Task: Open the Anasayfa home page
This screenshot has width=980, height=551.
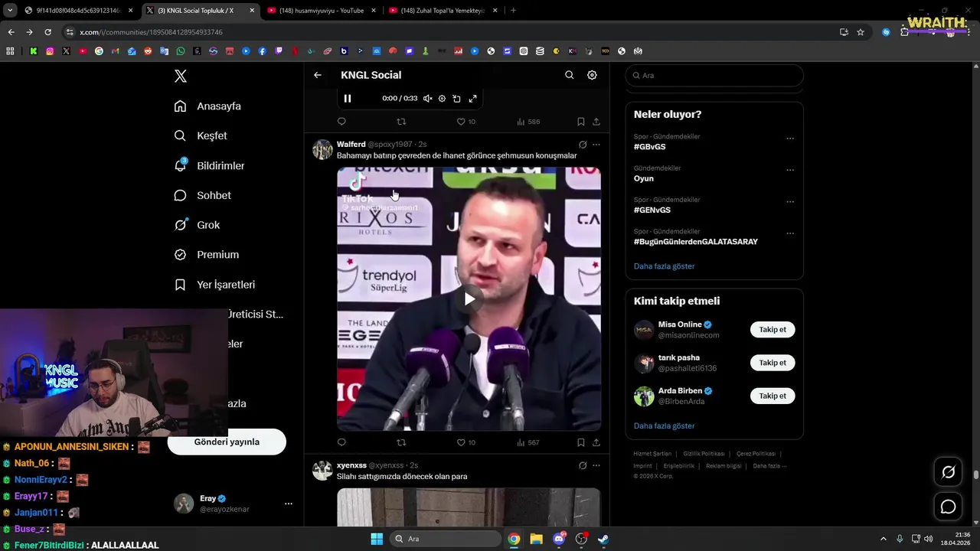Action: point(207,106)
